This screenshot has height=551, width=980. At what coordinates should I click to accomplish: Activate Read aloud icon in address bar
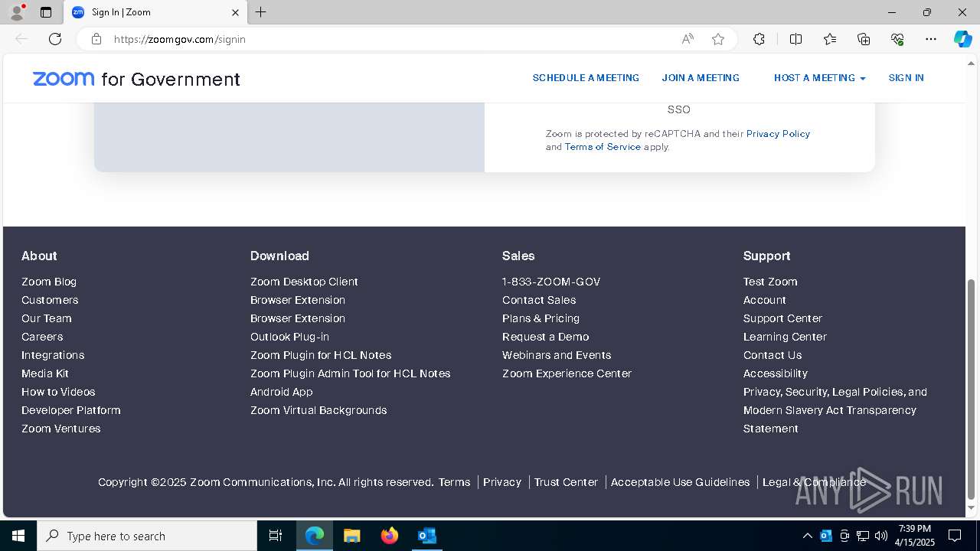tap(688, 39)
